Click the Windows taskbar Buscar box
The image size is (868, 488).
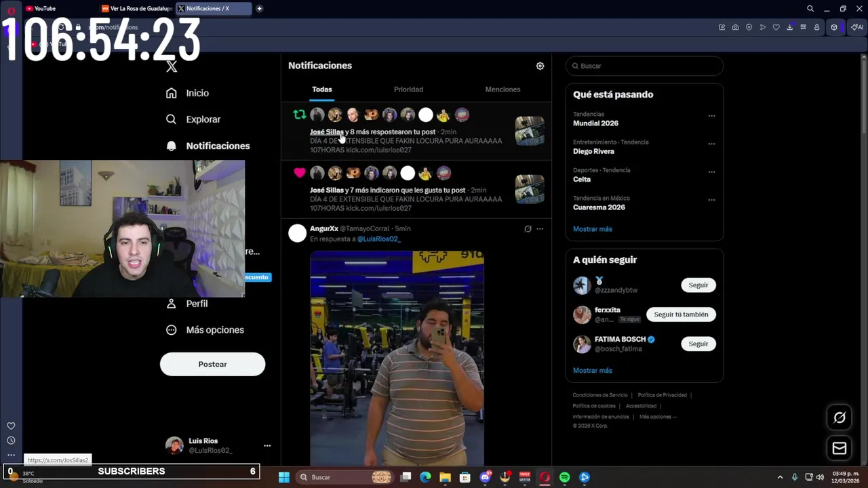coord(346,477)
